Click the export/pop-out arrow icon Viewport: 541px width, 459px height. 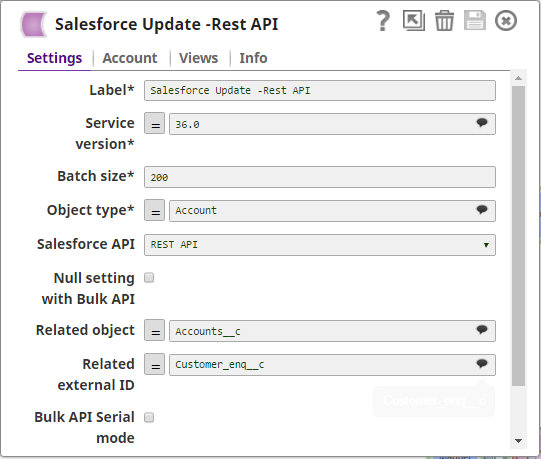(414, 20)
